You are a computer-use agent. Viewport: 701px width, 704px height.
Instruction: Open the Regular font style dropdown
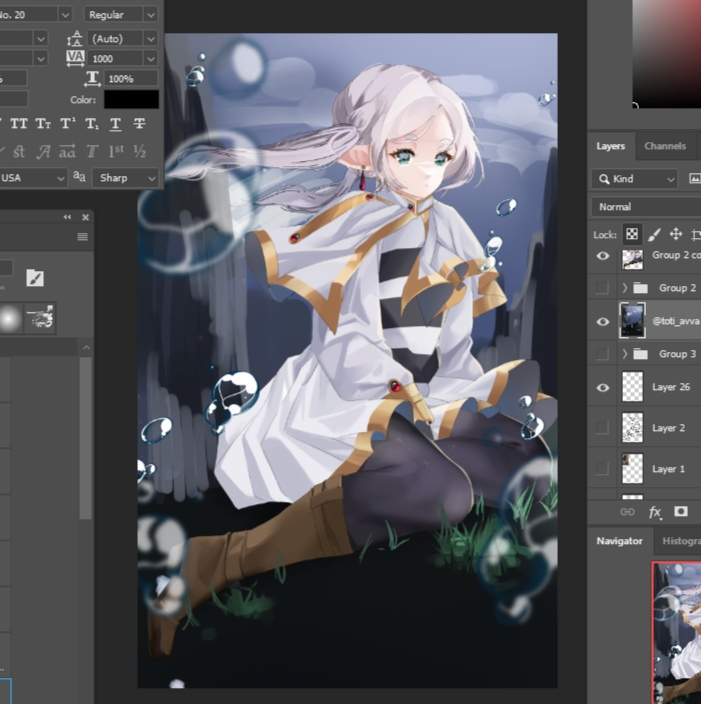point(151,15)
